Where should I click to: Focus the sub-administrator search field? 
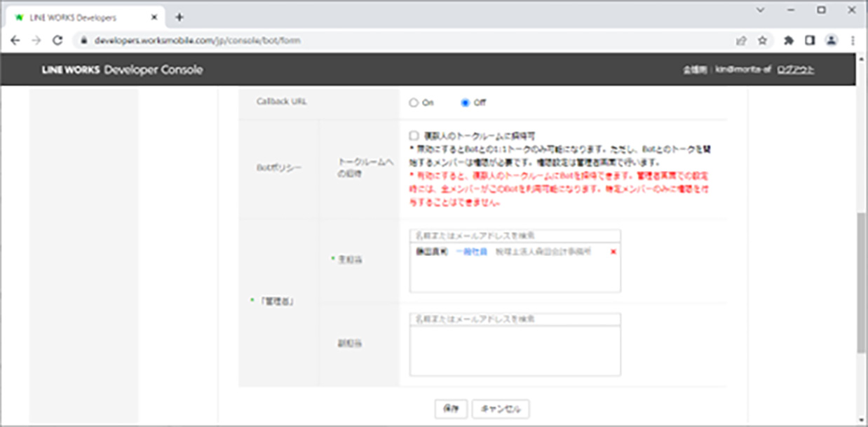(515, 320)
